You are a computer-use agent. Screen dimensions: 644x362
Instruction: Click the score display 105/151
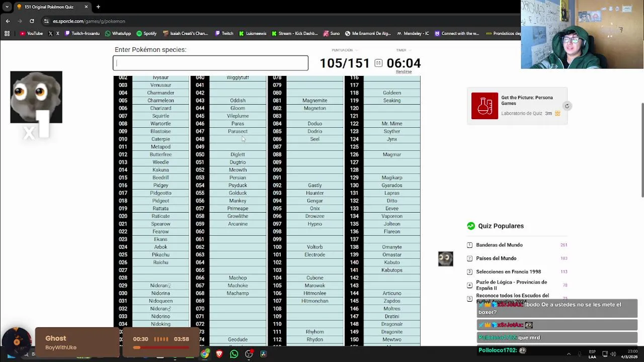(x=345, y=63)
